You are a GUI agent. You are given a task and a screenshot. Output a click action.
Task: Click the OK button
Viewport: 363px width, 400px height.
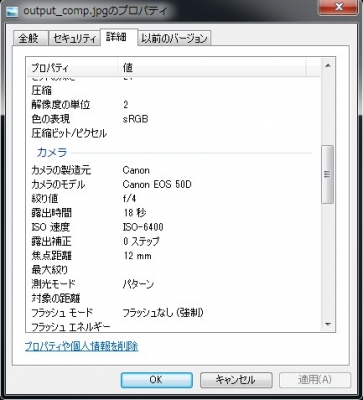pyautogui.click(x=156, y=380)
